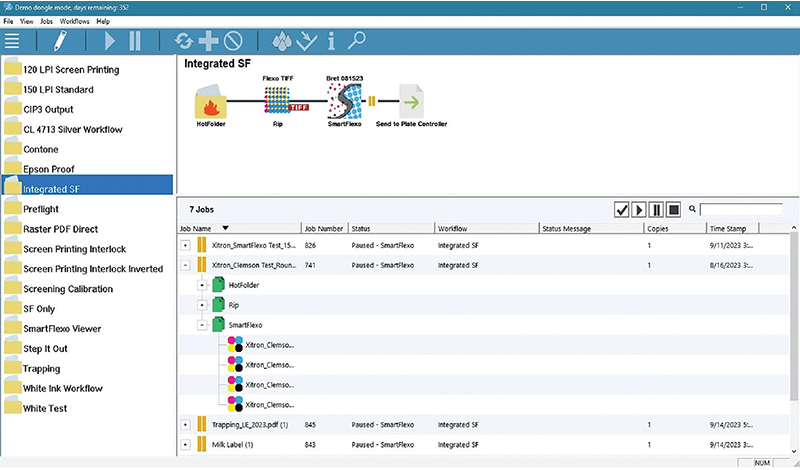Select the Integrated SF workflow

[87, 185]
